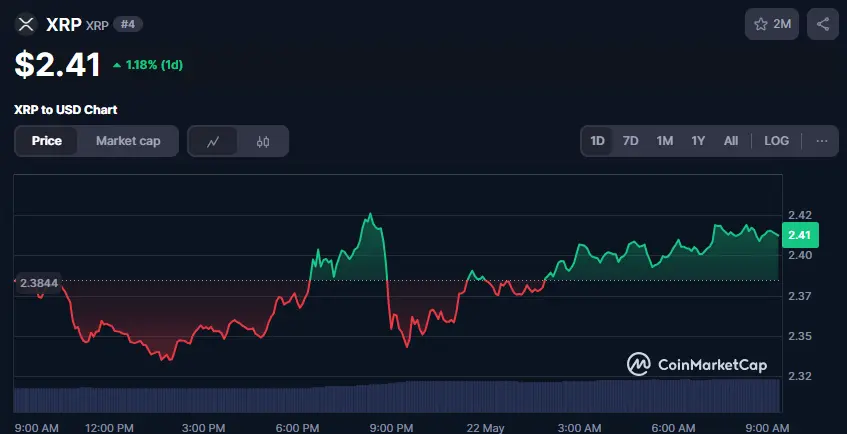Click the 3:00 AM time axis label
847x434 pixels.
579,428
